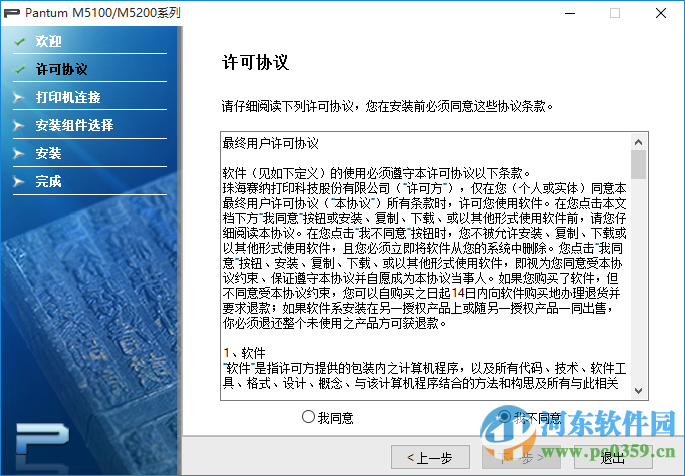The height and width of the screenshot is (476, 685).
Task: Select the 我同意 radio button
Action: pos(308,417)
